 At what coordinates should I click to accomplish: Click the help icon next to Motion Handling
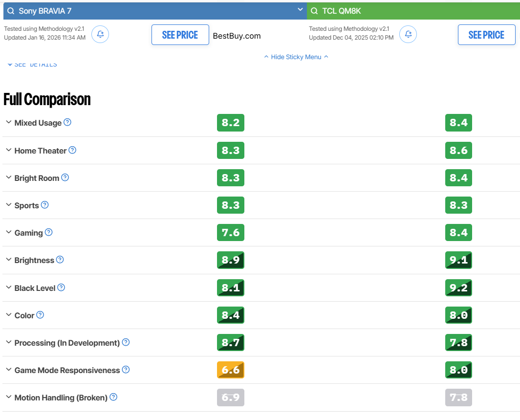[113, 397]
